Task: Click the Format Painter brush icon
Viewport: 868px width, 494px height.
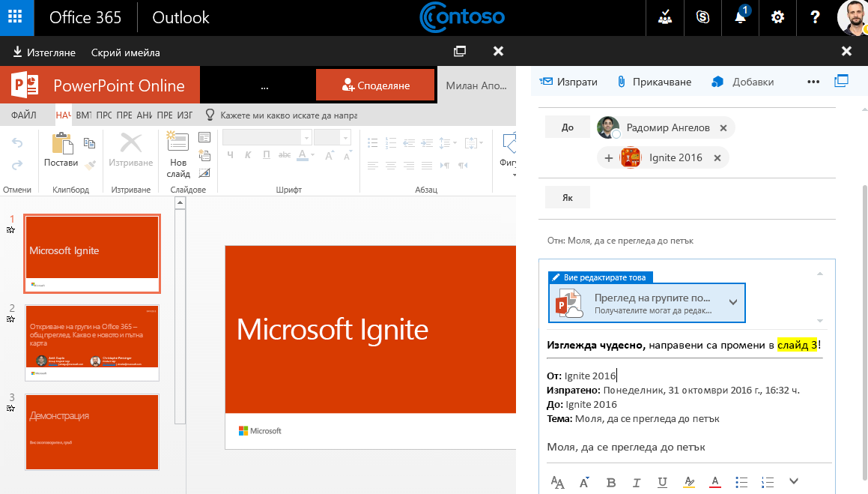Action: 91,164
